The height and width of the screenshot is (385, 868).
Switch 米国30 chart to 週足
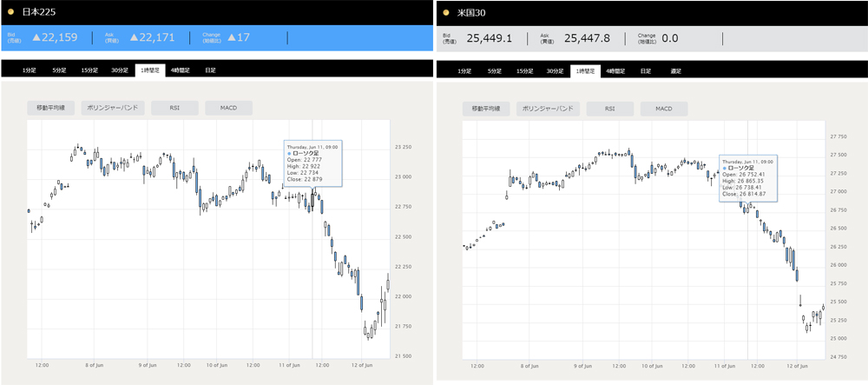[x=676, y=70]
